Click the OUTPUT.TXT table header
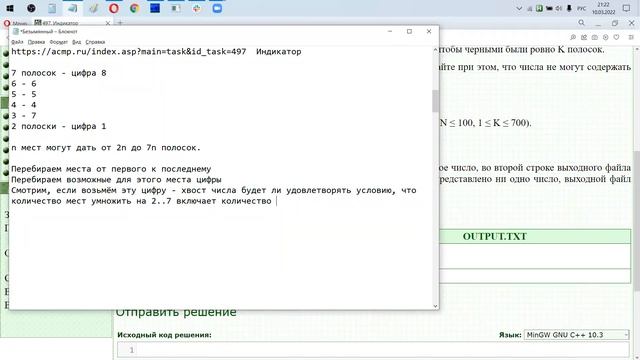The width and height of the screenshot is (640, 360). (495, 236)
